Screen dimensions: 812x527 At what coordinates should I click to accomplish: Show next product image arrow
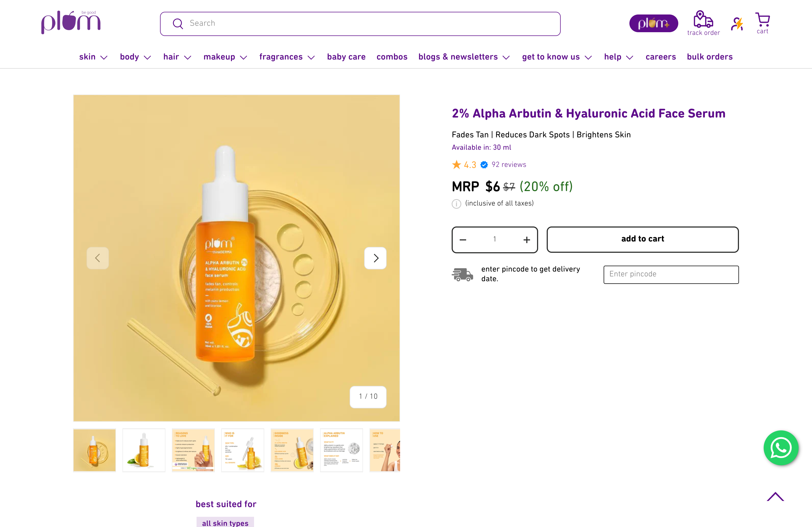(375, 258)
